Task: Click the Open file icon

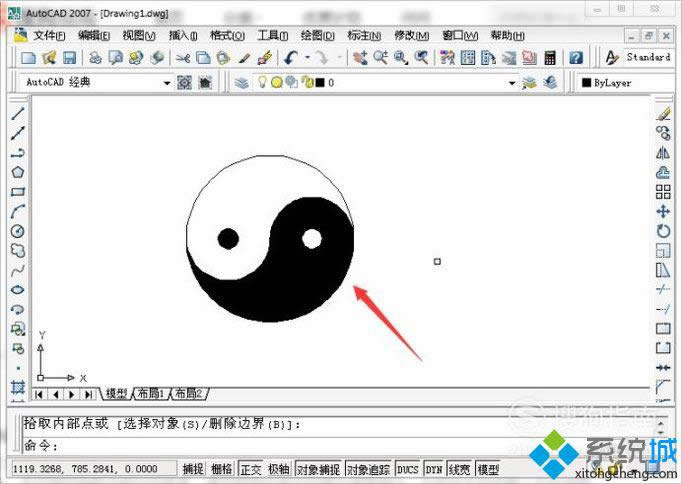Action: [x=49, y=57]
